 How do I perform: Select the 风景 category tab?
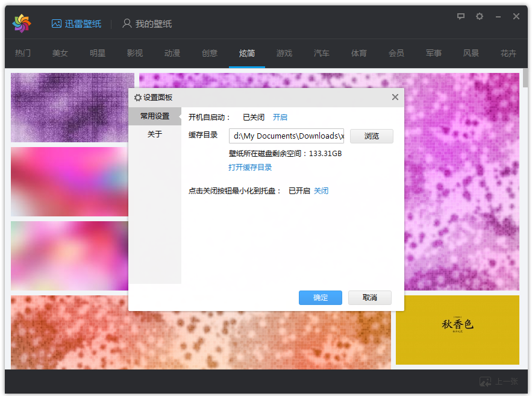[471, 53]
